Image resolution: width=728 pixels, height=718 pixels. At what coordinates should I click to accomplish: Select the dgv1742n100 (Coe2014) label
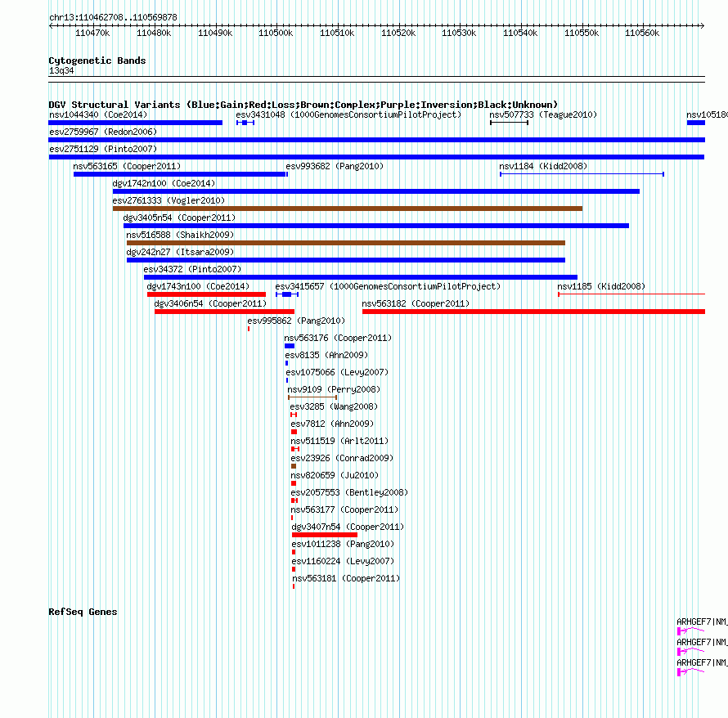point(164,183)
